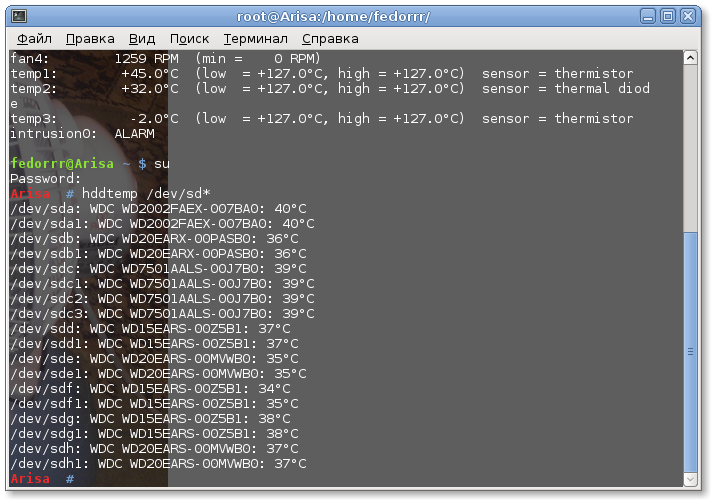Click the last Arisa # command prompt

[42, 479]
